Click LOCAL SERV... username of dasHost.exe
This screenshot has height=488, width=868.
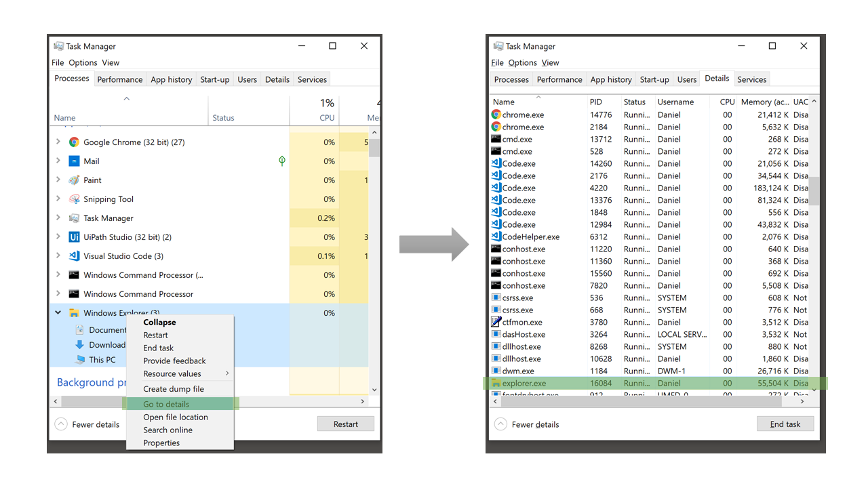pyautogui.click(x=682, y=334)
